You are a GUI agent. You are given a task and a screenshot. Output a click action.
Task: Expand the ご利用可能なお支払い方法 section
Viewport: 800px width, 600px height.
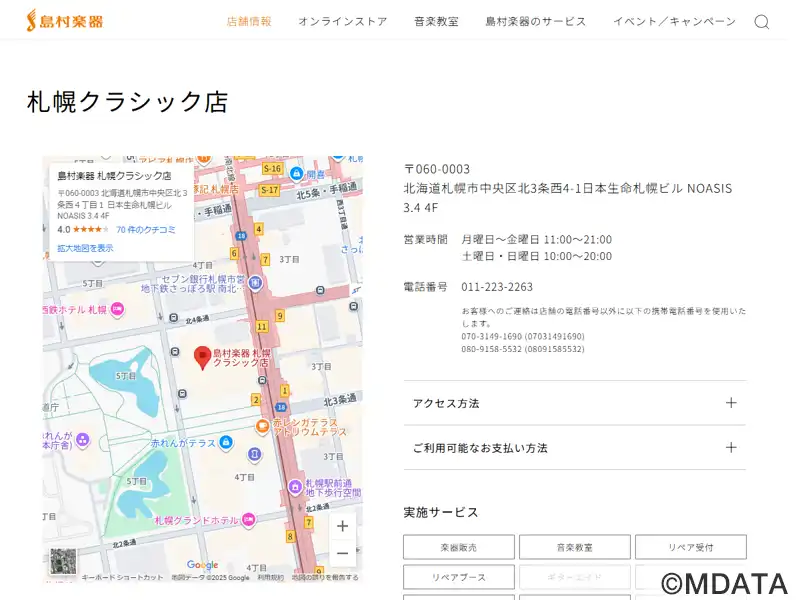pyautogui.click(x=574, y=448)
